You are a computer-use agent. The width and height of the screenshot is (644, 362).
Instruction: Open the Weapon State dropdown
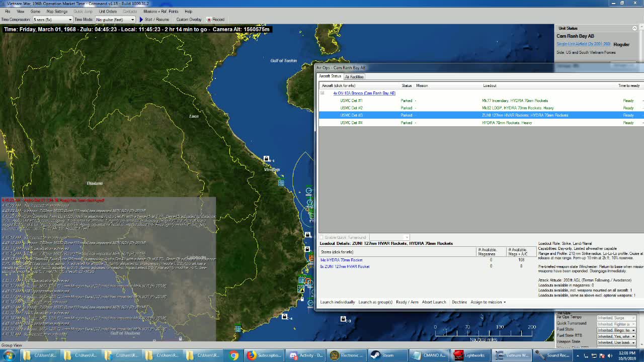(x=616, y=342)
